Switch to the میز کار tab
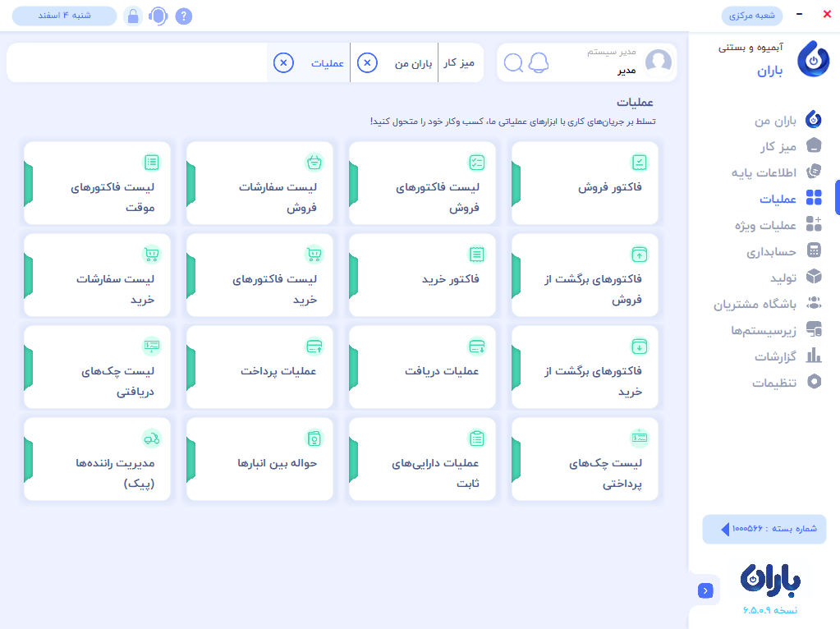Image resolution: width=840 pixels, height=629 pixels. click(x=460, y=62)
